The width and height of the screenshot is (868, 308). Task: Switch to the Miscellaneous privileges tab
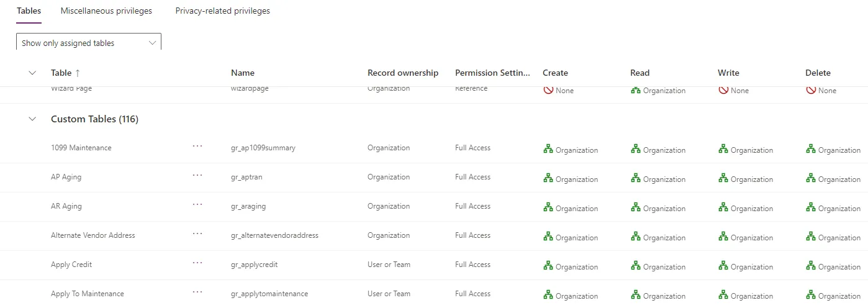tap(106, 11)
